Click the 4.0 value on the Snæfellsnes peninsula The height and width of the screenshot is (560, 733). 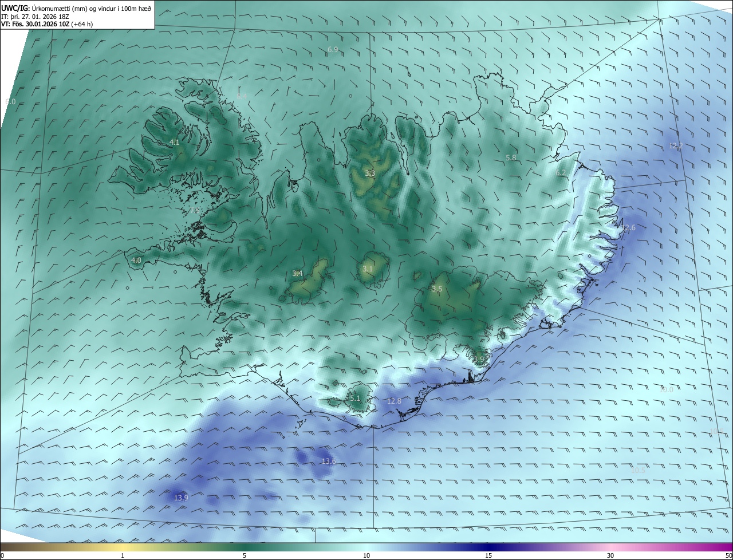coord(136,260)
